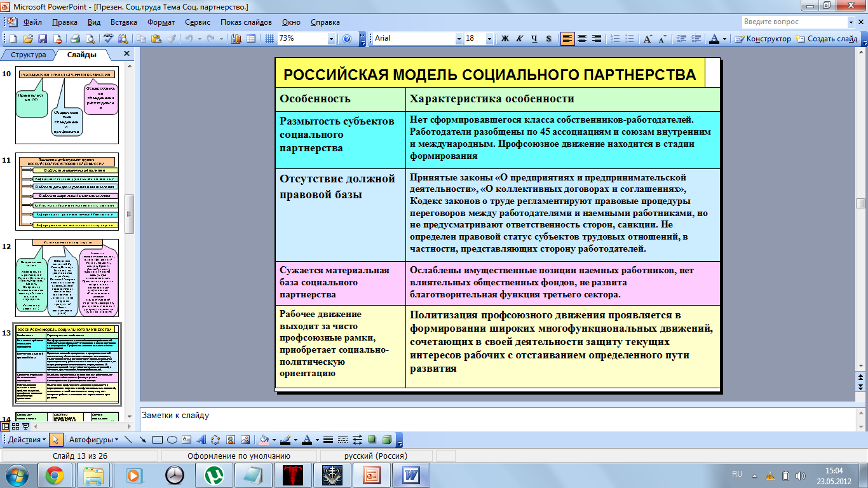
Task: Click the Print icon
Action: point(75,38)
